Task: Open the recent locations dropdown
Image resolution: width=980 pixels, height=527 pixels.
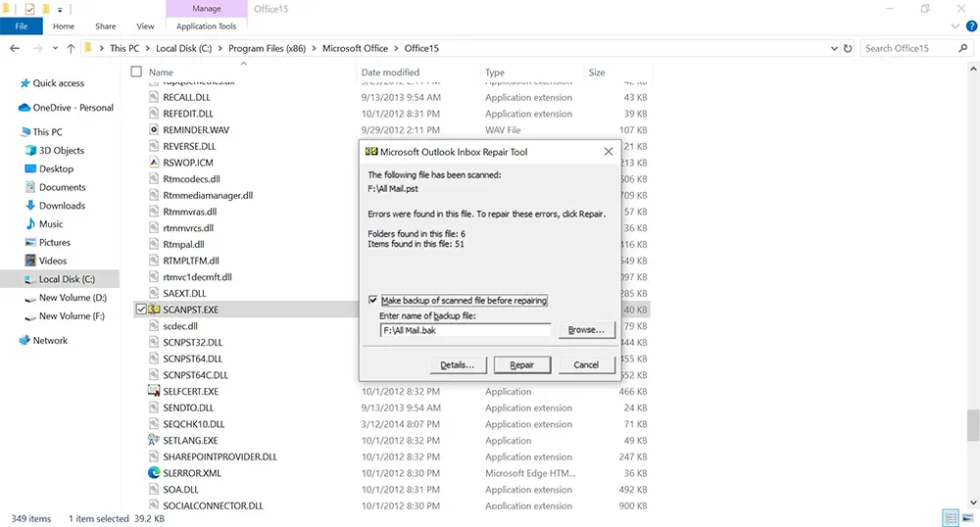Action: (x=55, y=48)
